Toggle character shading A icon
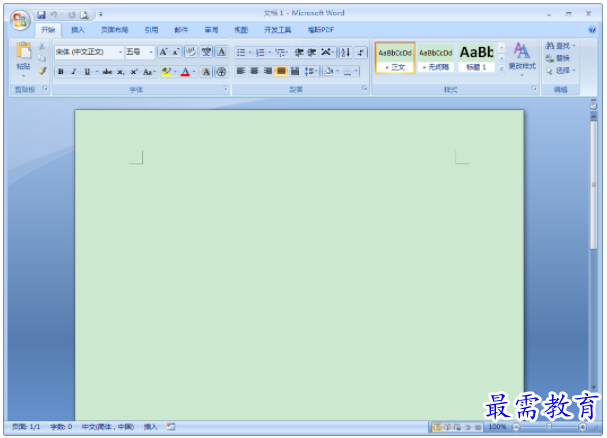The image size is (607, 438). pos(206,72)
